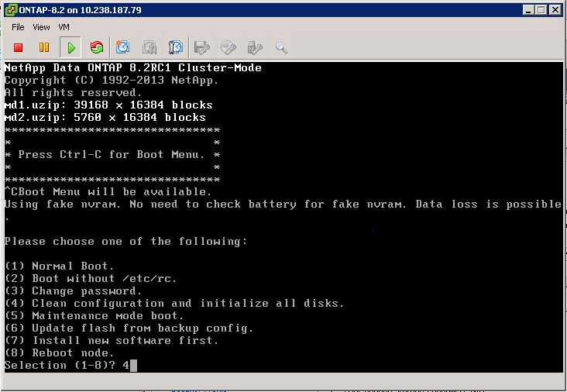Click the magnifying glass toolbar icon
This screenshot has height=392, width=567.
[281, 47]
